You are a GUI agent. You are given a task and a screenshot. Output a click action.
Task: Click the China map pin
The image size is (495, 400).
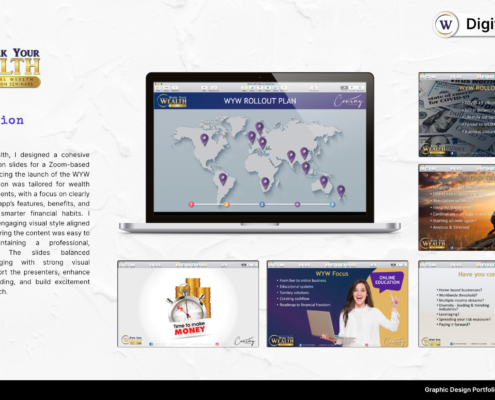(x=304, y=153)
